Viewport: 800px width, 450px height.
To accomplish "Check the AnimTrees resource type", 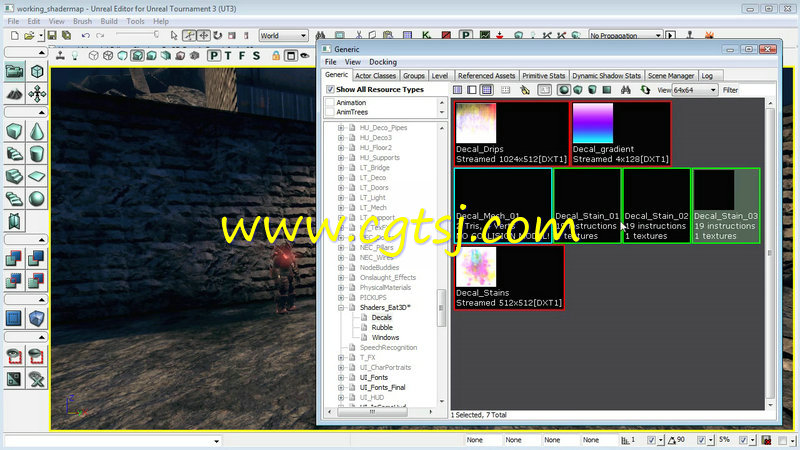I will (330, 112).
